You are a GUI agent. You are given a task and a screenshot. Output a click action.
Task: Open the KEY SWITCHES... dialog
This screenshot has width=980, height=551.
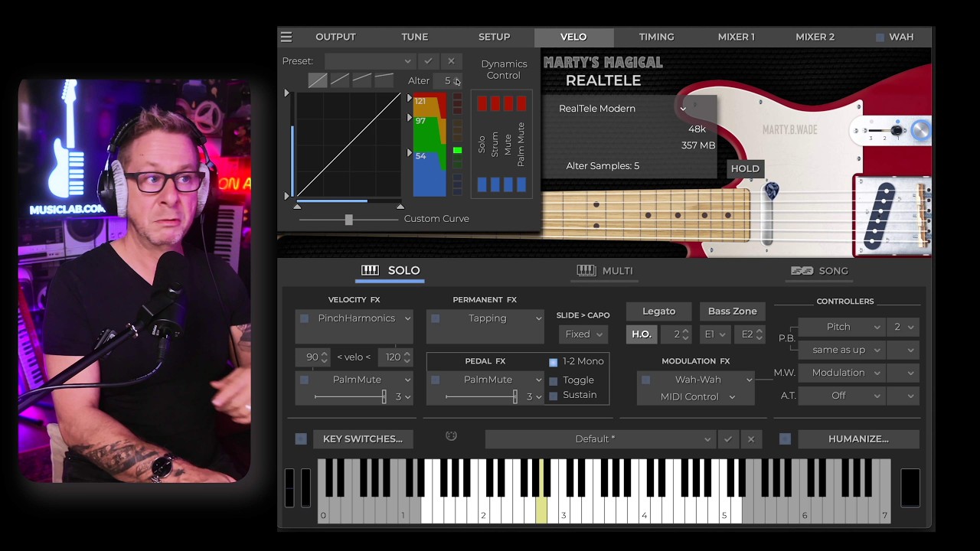pos(362,439)
